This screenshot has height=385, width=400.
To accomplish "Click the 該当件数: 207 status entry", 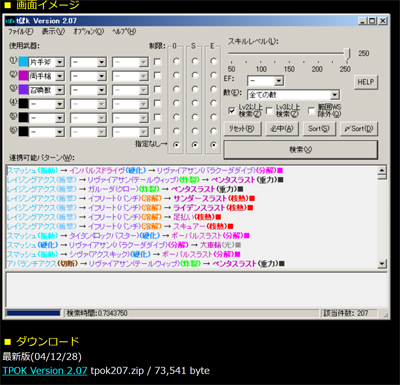I will [348, 313].
